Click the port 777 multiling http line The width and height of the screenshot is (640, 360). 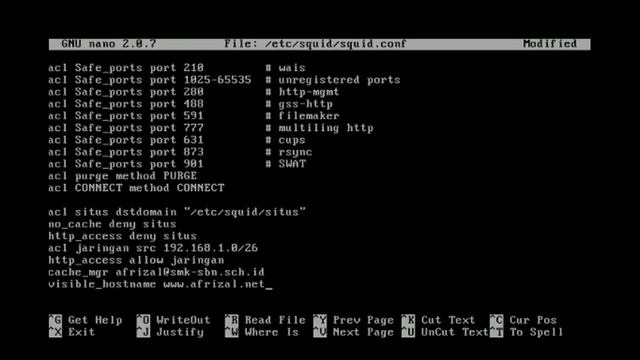click(x=211, y=128)
